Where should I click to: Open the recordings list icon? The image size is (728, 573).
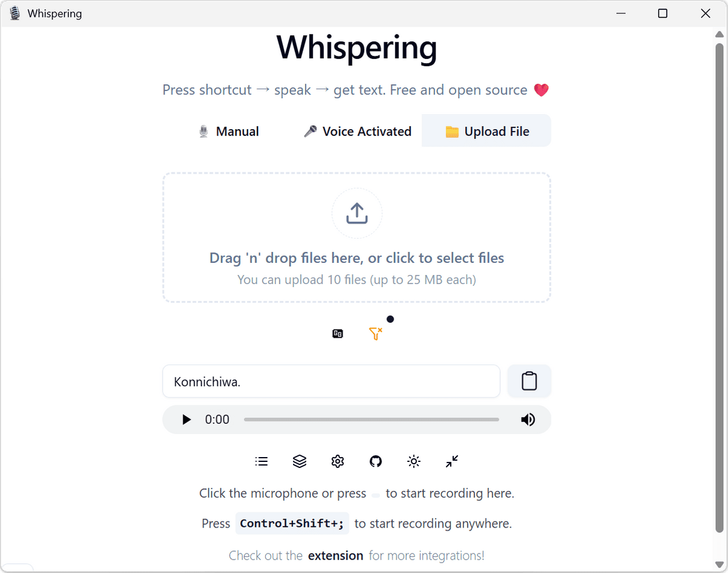[x=261, y=461]
